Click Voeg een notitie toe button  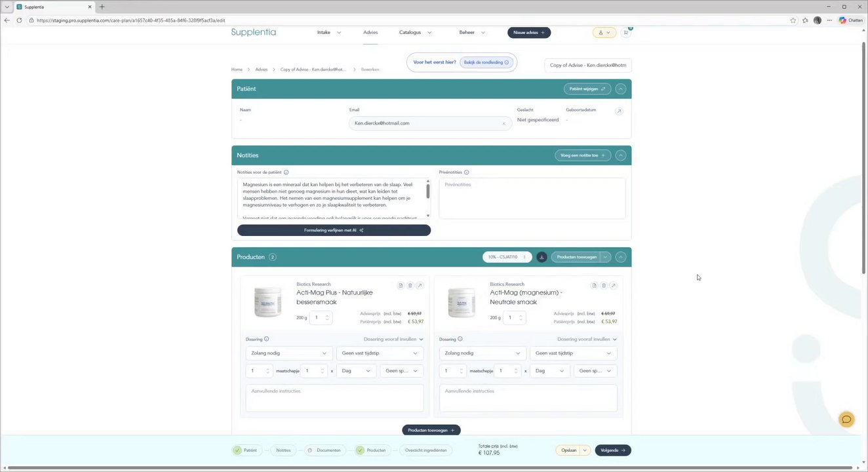583,155
